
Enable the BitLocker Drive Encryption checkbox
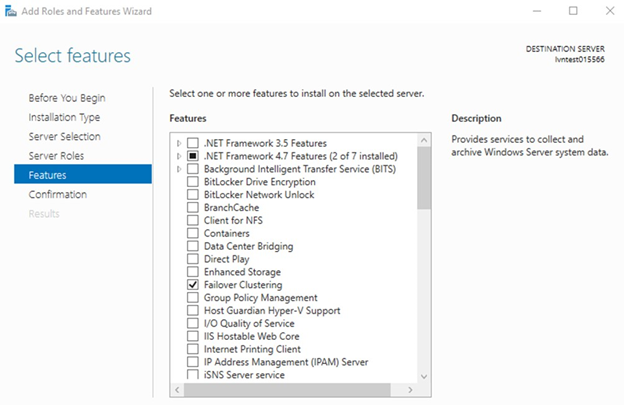pos(193,182)
